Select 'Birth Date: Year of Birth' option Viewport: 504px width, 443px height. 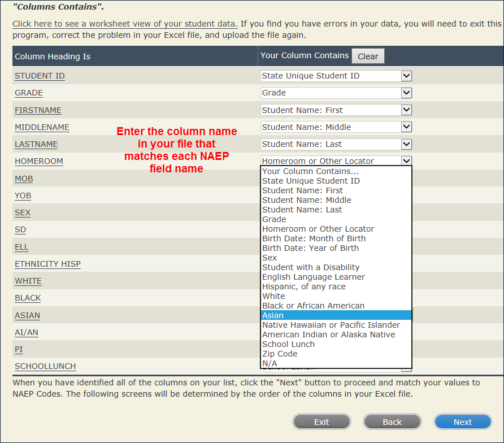point(336,248)
